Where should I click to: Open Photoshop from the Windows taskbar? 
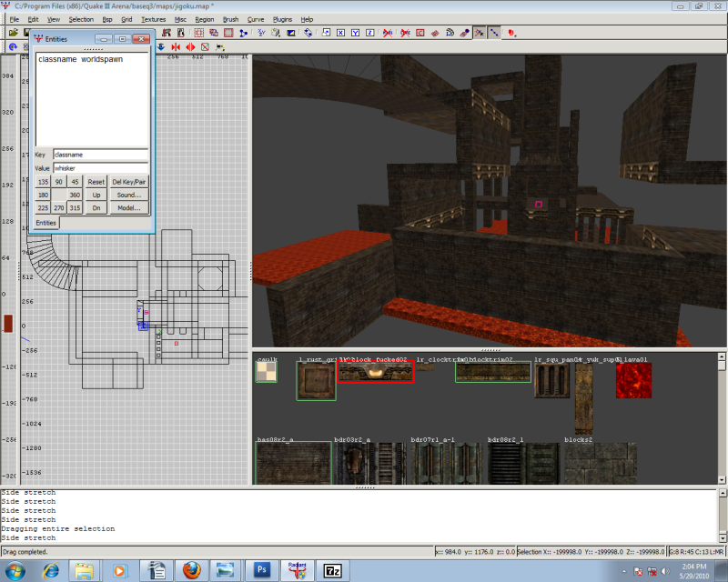click(262, 570)
